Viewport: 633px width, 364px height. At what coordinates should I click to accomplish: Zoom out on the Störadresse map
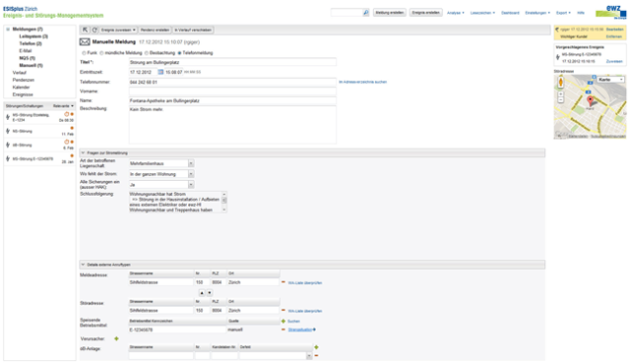click(x=561, y=99)
